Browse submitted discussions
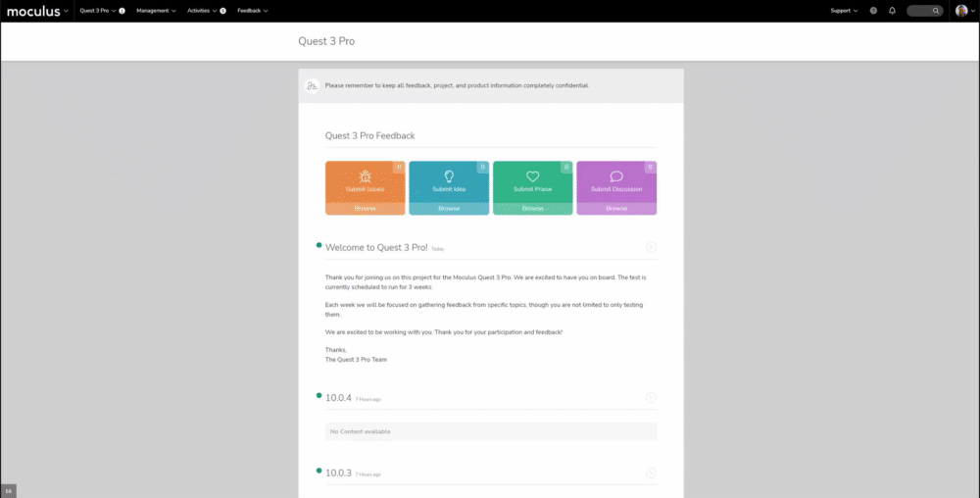The height and width of the screenshot is (498, 980). (x=616, y=209)
